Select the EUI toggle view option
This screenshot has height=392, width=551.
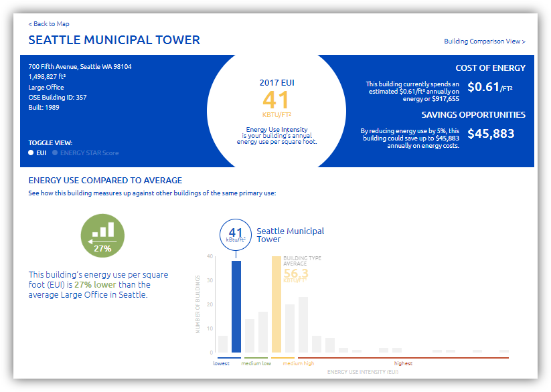pyautogui.click(x=37, y=153)
